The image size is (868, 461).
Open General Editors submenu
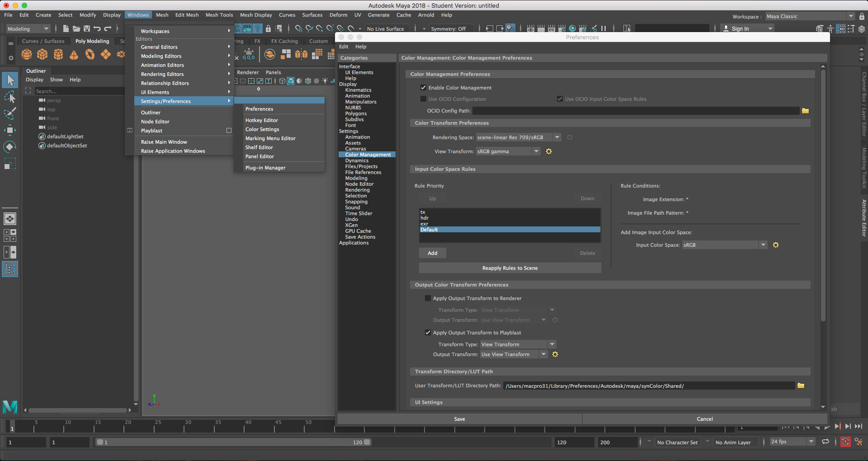[184, 47]
